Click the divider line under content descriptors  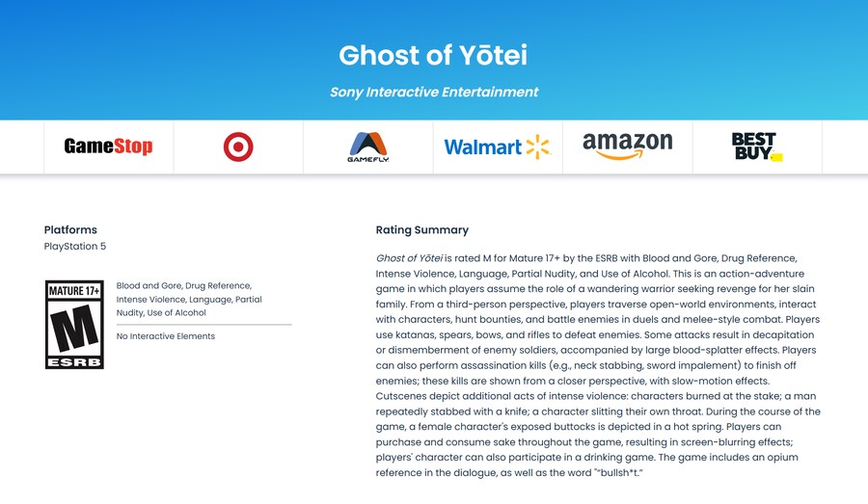tap(203, 325)
